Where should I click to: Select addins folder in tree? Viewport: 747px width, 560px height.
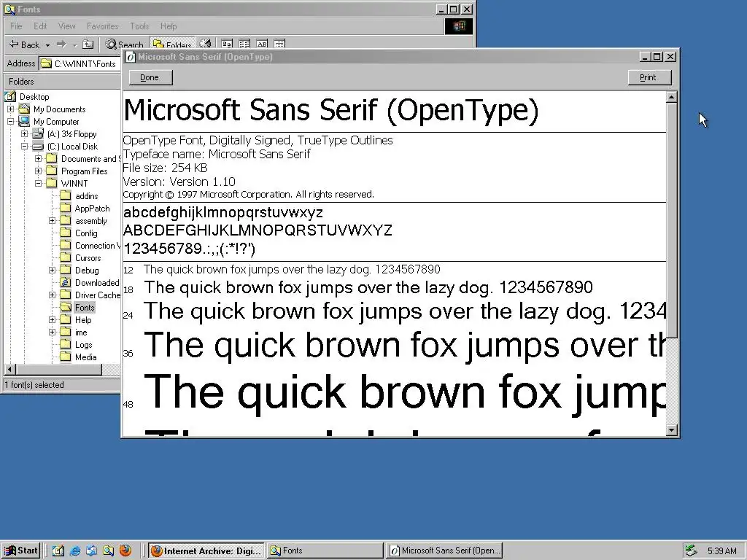point(86,195)
